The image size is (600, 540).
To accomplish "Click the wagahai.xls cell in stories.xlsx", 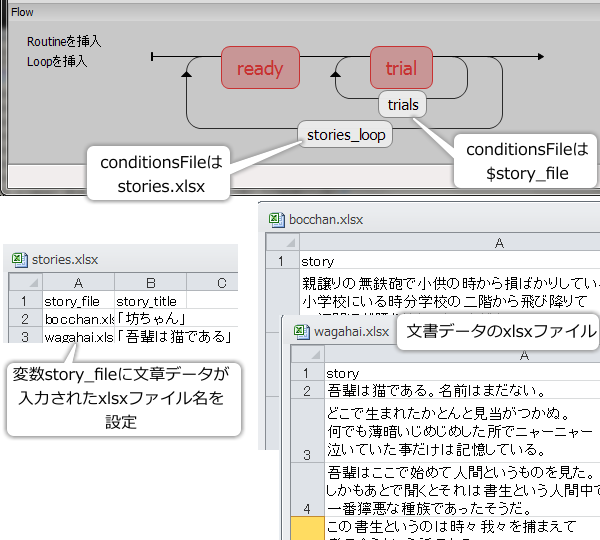I will (78, 336).
